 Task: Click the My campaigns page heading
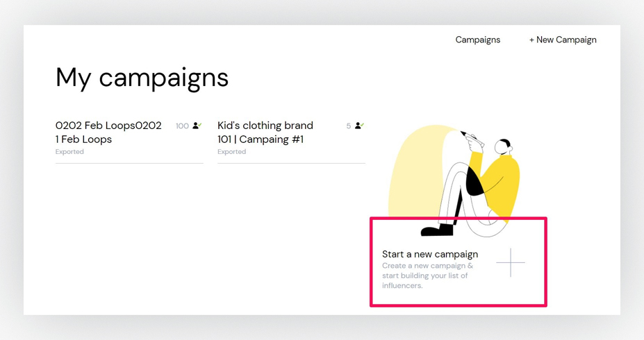pos(142,78)
